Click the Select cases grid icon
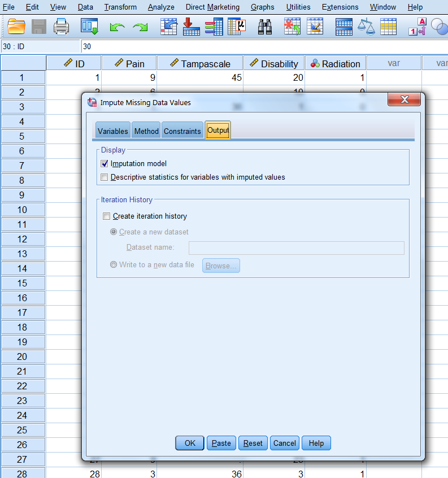This screenshot has height=478, width=448. [388, 27]
